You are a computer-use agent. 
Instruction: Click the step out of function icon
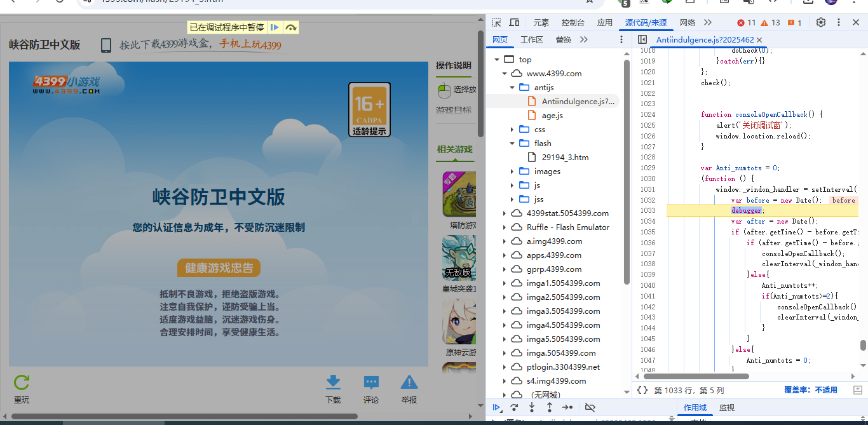click(550, 407)
